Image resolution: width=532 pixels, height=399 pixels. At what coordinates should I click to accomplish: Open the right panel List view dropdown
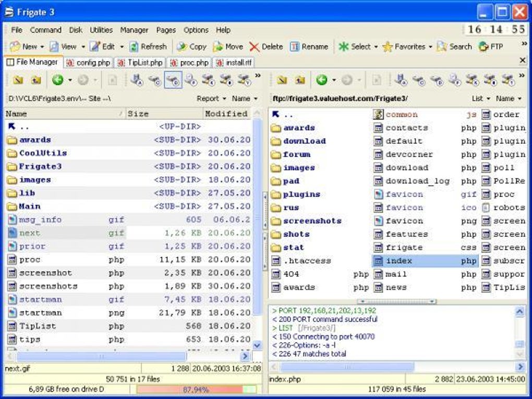[x=480, y=98]
